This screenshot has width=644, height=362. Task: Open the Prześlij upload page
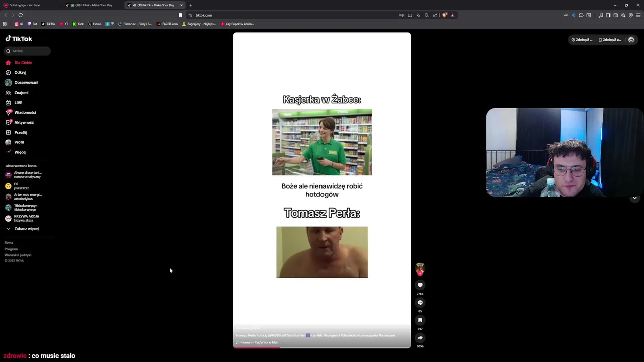(16, 132)
